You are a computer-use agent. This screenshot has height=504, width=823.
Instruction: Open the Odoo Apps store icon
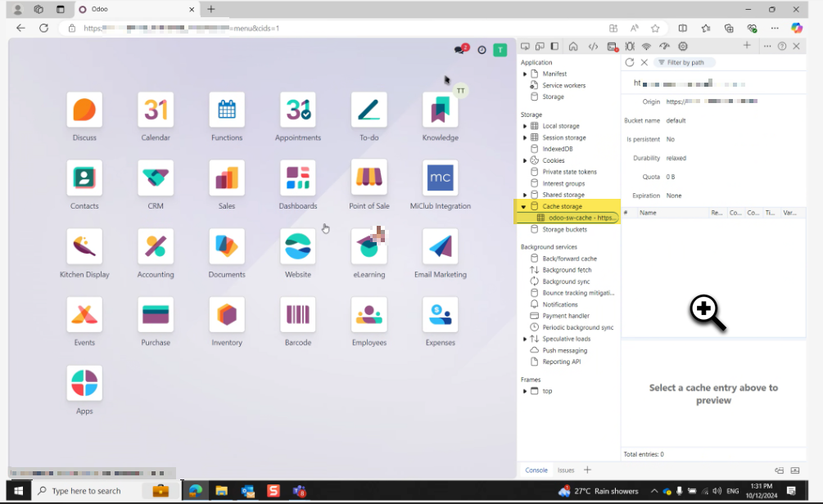(x=84, y=384)
